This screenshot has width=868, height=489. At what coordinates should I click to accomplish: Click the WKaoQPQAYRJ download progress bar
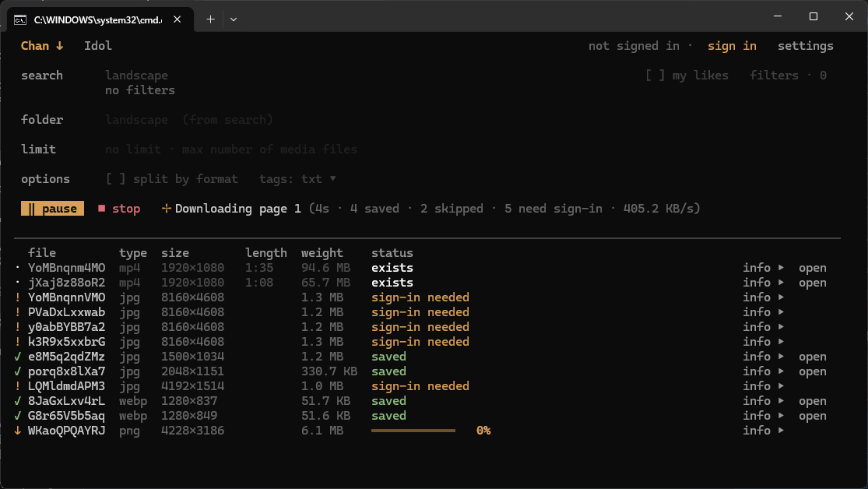coord(413,431)
